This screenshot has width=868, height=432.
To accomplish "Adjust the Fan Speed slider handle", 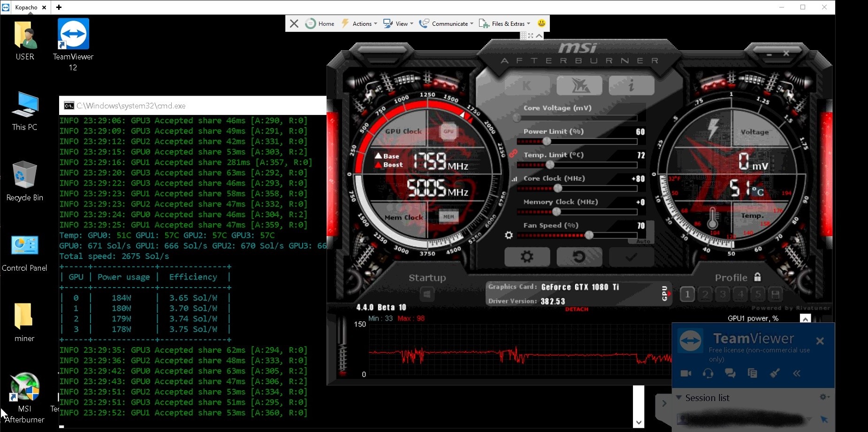I will tap(589, 235).
